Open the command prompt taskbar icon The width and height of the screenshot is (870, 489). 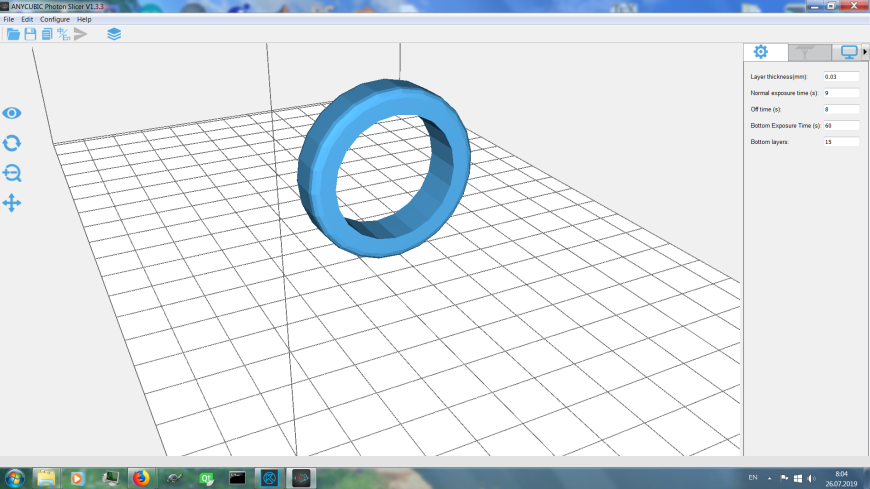pos(237,478)
